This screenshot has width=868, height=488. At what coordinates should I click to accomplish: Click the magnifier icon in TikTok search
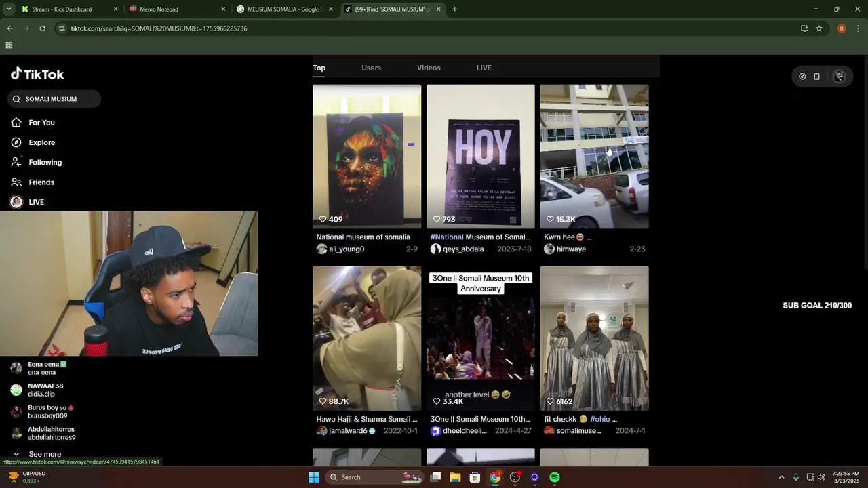[x=16, y=99]
